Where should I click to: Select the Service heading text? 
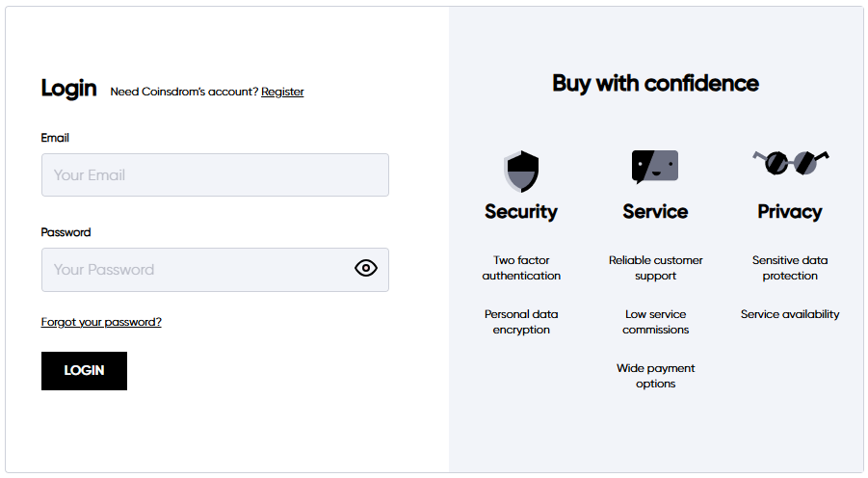click(x=655, y=212)
